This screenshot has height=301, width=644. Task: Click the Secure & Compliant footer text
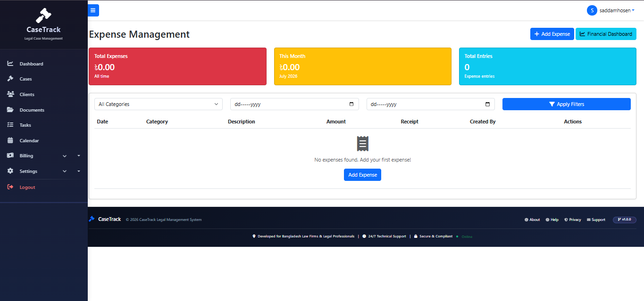(x=436, y=236)
